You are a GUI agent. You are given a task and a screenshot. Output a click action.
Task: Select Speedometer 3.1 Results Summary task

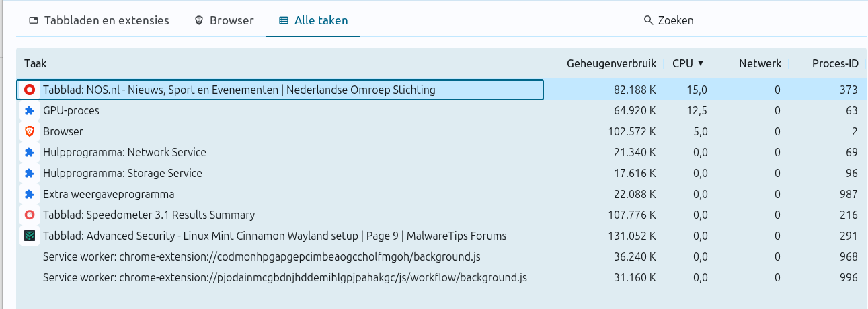tap(442, 215)
